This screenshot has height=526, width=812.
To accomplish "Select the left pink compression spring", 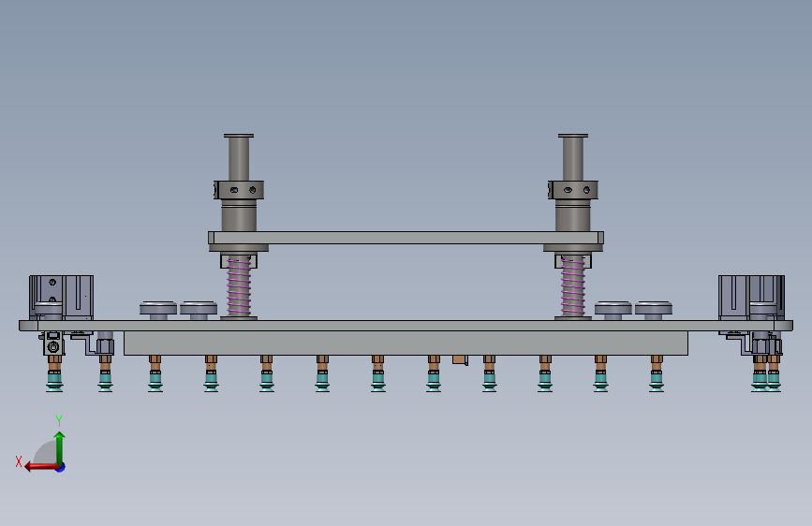I will [239, 287].
